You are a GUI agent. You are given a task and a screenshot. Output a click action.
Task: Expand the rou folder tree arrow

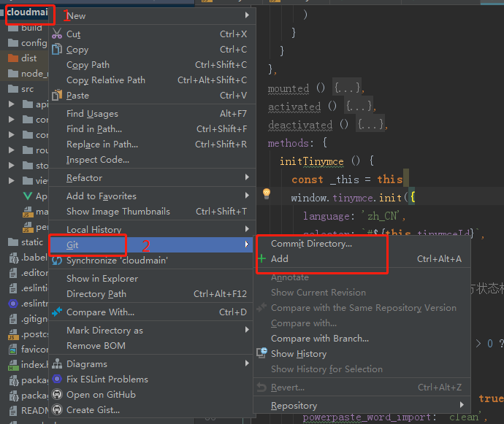[x=11, y=150]
